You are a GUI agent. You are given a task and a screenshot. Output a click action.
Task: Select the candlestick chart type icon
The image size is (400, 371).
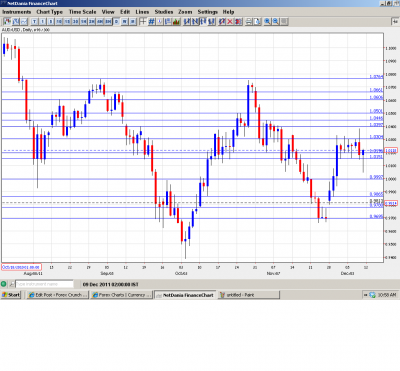[7, 22]
